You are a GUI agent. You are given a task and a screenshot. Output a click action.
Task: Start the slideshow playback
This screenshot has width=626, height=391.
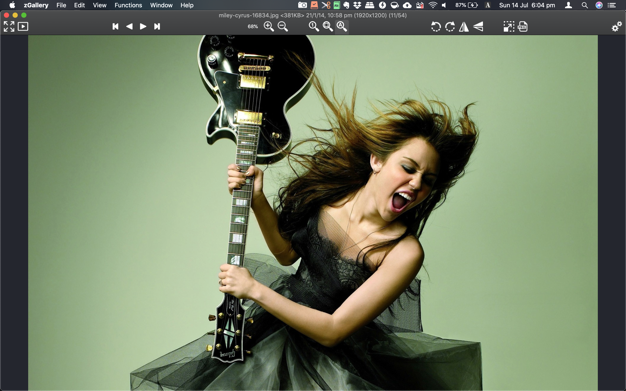tap(23, 27)
